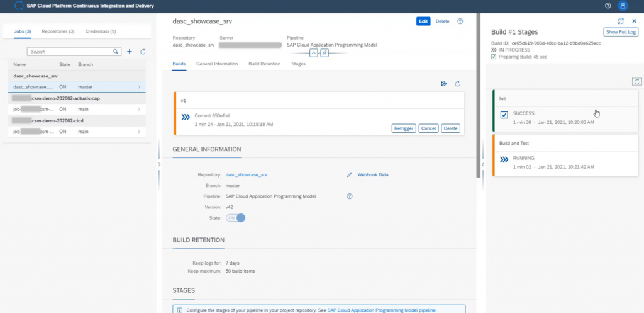Screen dimensions: 644x313
Task: Click the Delete job link in header
Action: click(442, 21)
